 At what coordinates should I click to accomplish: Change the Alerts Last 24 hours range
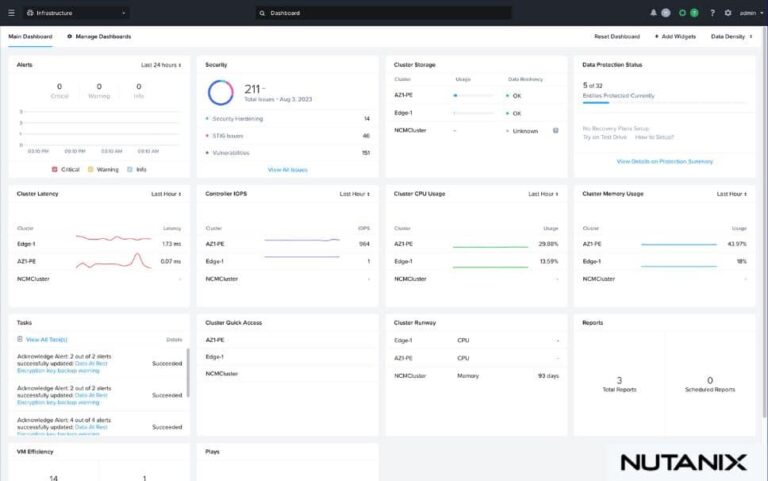point(161,65)
